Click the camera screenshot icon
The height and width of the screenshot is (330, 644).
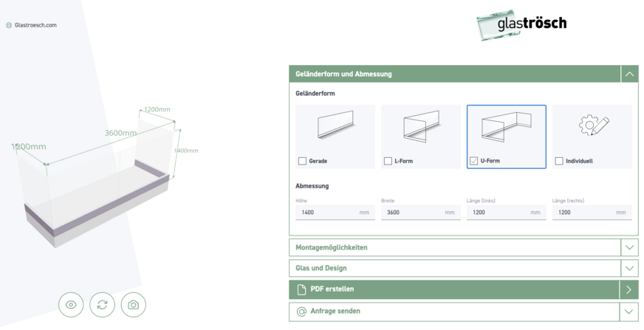click(x=134, y=305)
